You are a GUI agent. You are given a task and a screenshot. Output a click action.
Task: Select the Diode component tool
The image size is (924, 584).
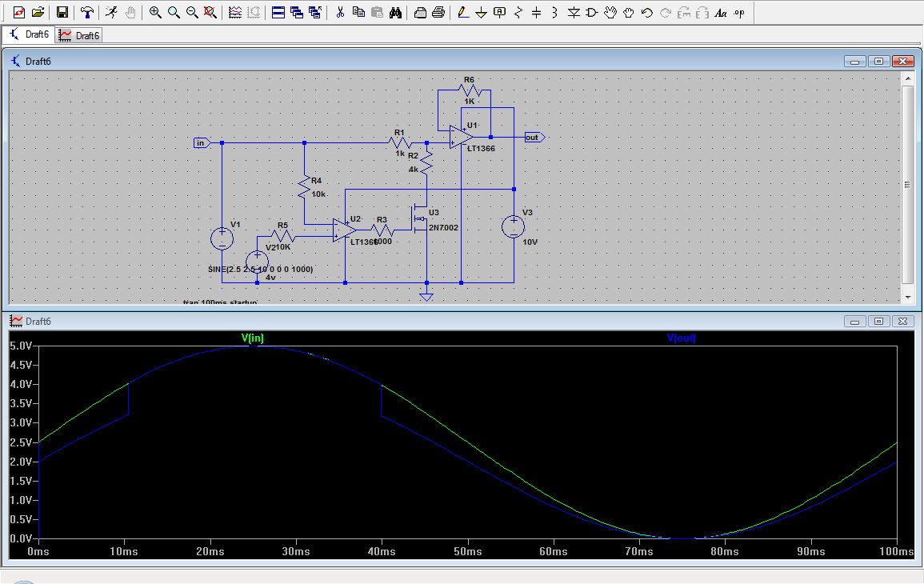pyautogui.click(x=573, y=13)
